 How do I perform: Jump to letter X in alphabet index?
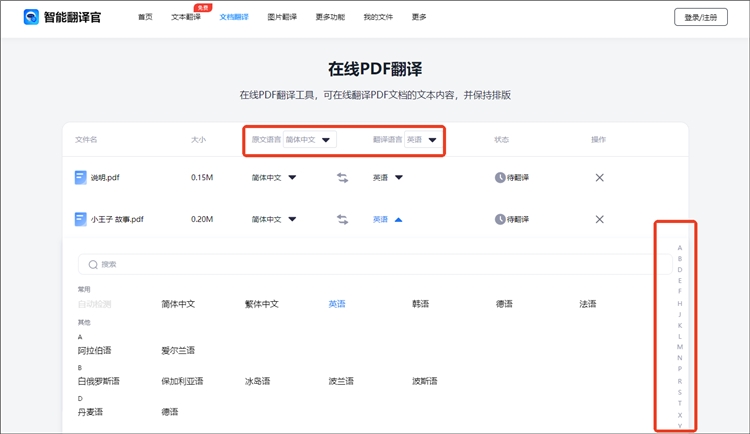tap(680, 415)
